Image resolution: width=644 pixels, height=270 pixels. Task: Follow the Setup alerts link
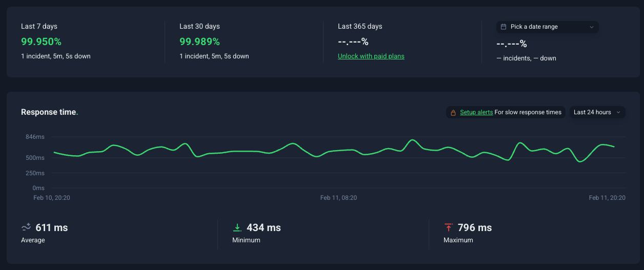pos(476,112)
